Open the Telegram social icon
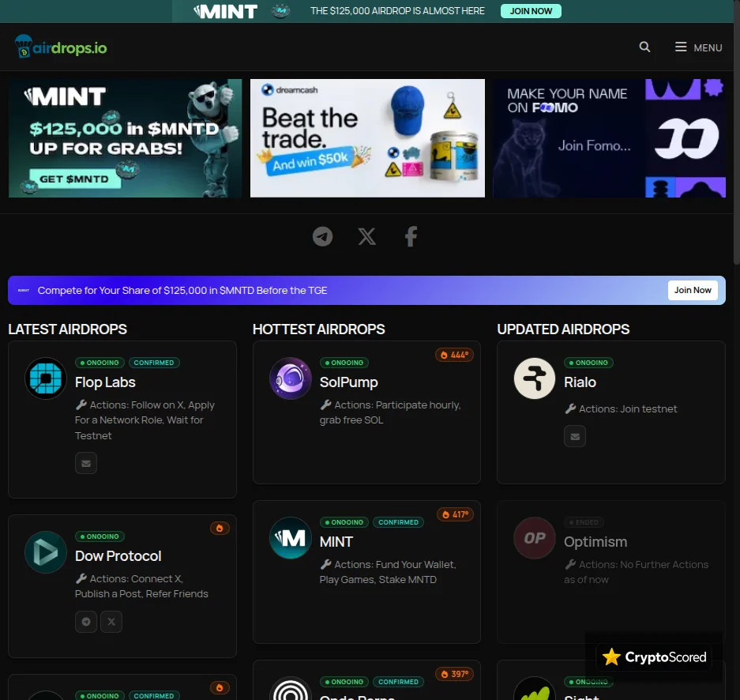The image size is (740, 700). point(323,236)
